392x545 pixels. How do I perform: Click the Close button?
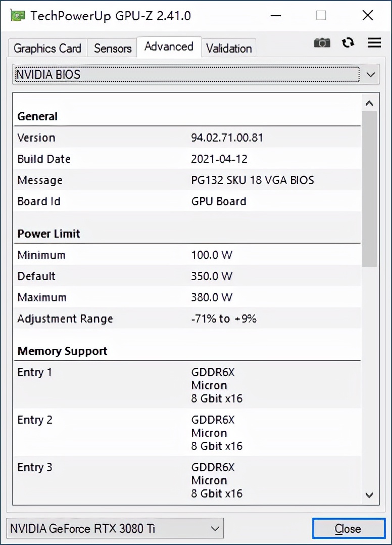tap(349, 528)
